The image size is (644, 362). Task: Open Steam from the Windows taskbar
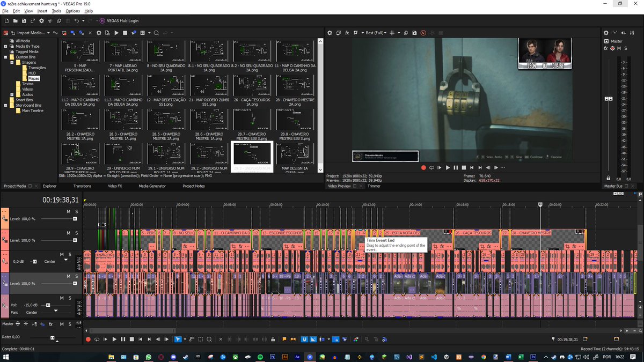click(x=186, y=356)
